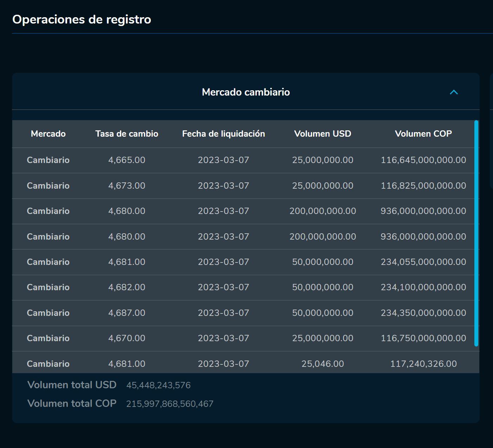Collapse the Mercado cambiario panel
493x448 pixels.
pyautogui.click(x=454, y=92)
